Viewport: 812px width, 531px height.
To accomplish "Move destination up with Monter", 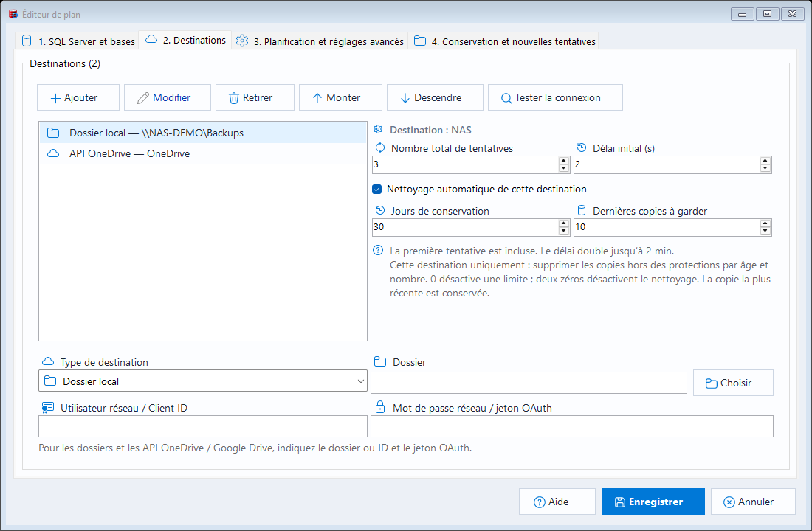I will 340,97.
